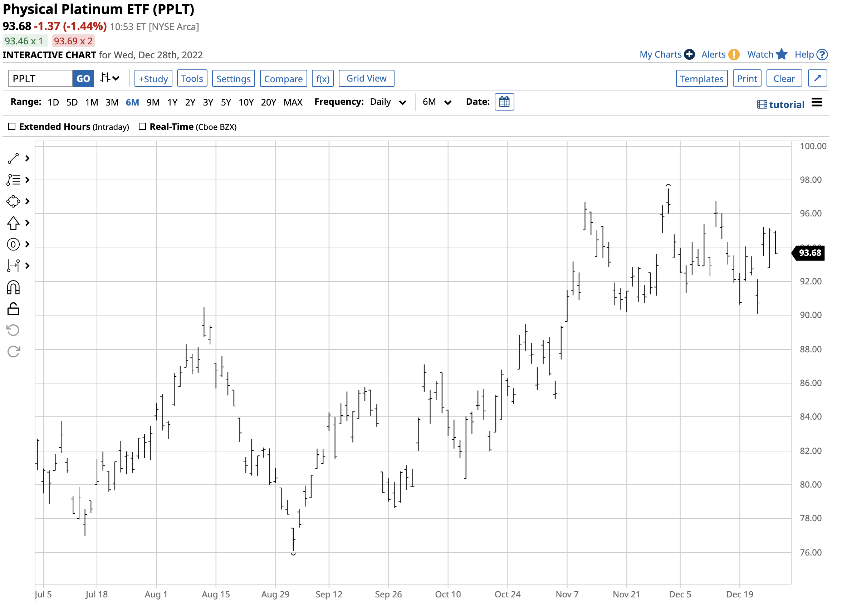Click the +Study button
Viewport: 842px width, 616px height.
[153, 79]
